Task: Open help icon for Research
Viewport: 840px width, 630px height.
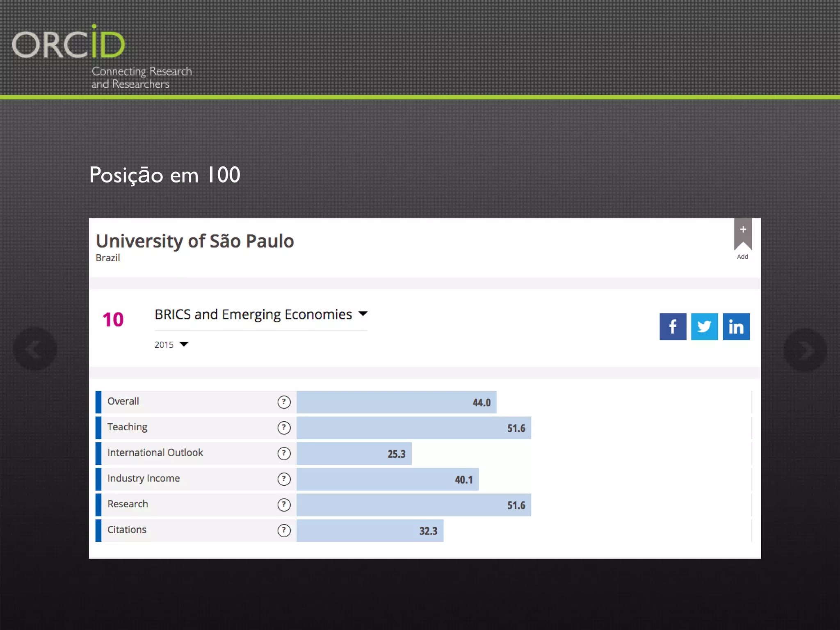Action: (x=284, y=504)
